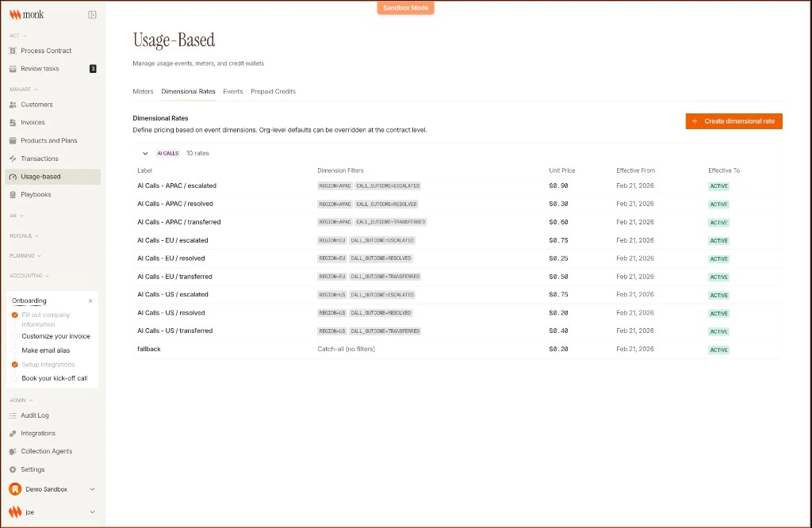
Task: Click the Catch-all (no filters) text
Action: [x=346, y=350]
